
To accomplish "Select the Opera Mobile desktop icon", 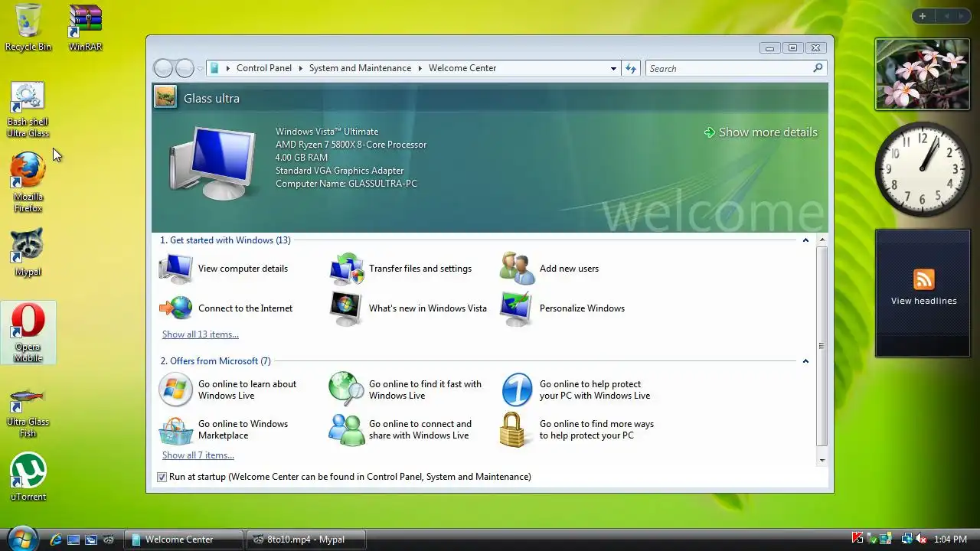I will 28,332.
